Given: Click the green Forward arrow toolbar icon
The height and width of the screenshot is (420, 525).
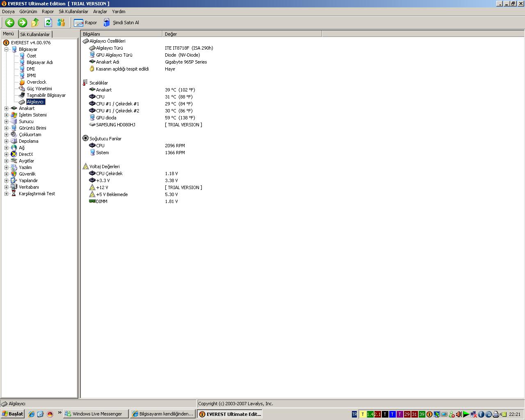Looking at the screenshot, I should pyautogui.click(x=23, y=23).
